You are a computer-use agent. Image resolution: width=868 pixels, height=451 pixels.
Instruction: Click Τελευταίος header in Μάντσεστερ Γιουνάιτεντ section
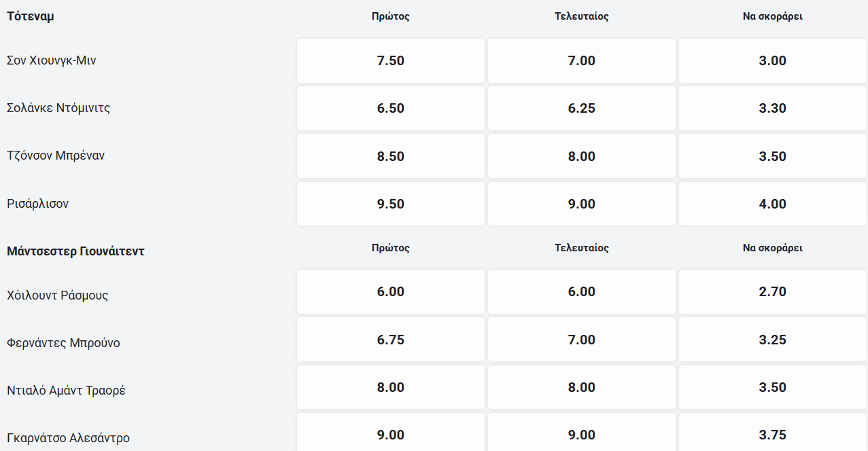click(582, 248)
